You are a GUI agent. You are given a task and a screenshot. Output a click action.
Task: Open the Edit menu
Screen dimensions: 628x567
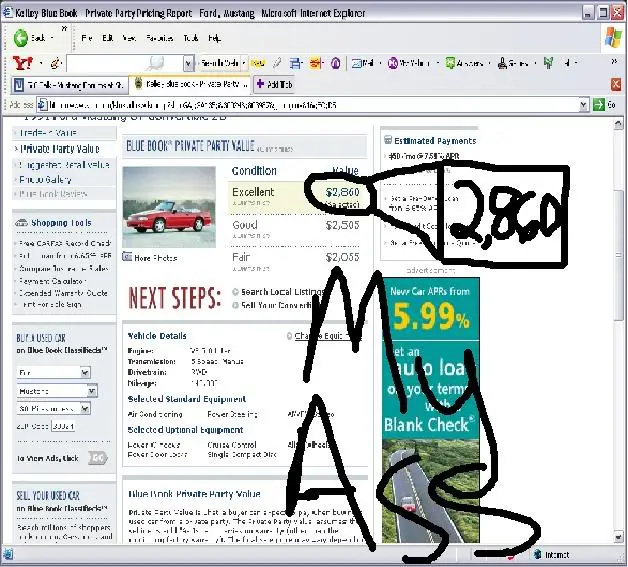coord(107,38)
